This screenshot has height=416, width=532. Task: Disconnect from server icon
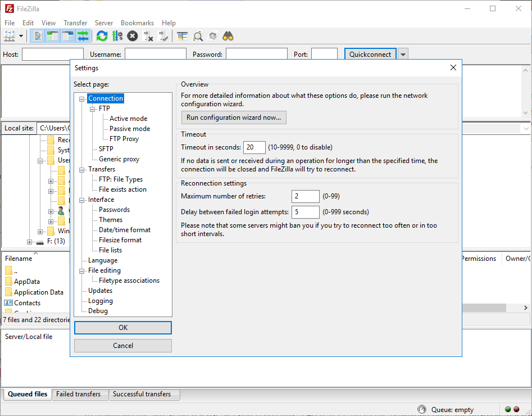tap(148, 36)
